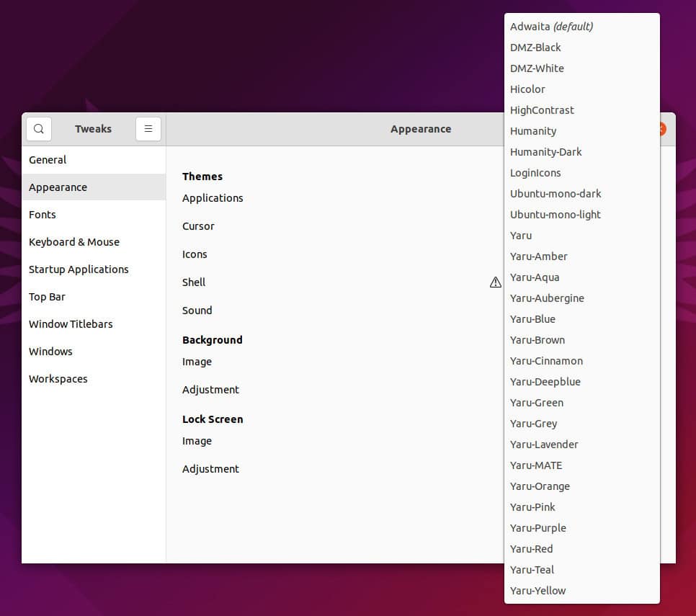Viewport: 696px width, 616px height.
Task: Select the Humanity option
Action: [x=582, y=131]
